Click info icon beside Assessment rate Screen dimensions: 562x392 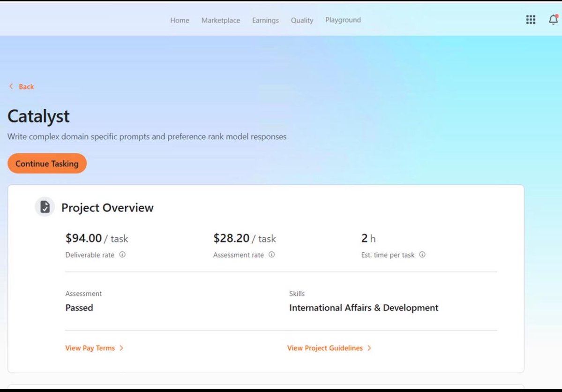click(x=272, y=255)
